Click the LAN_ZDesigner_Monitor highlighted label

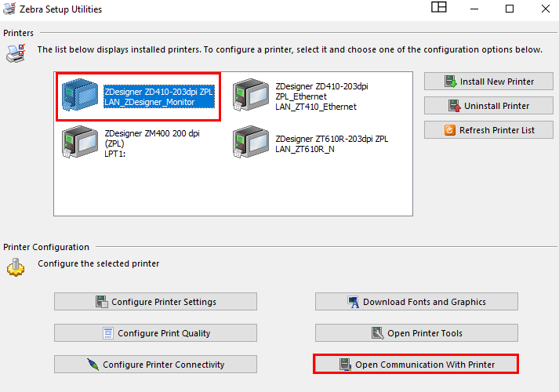point(150,102)
